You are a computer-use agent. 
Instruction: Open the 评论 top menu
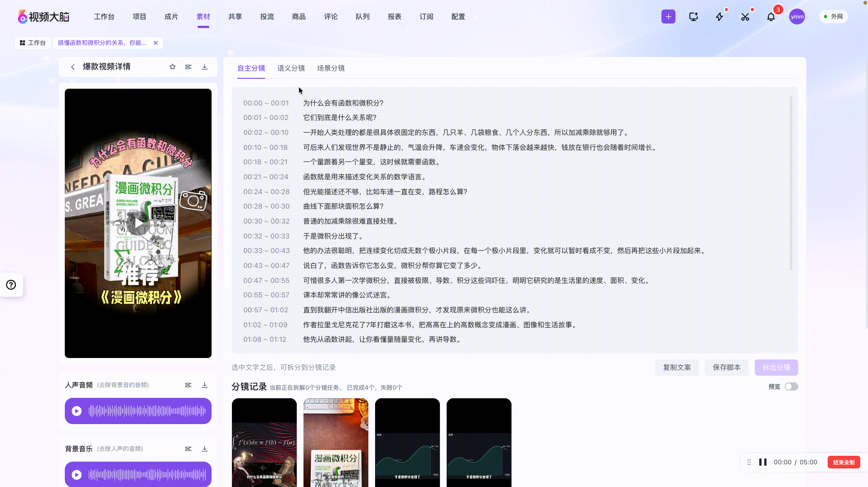[x=331, y=17]
